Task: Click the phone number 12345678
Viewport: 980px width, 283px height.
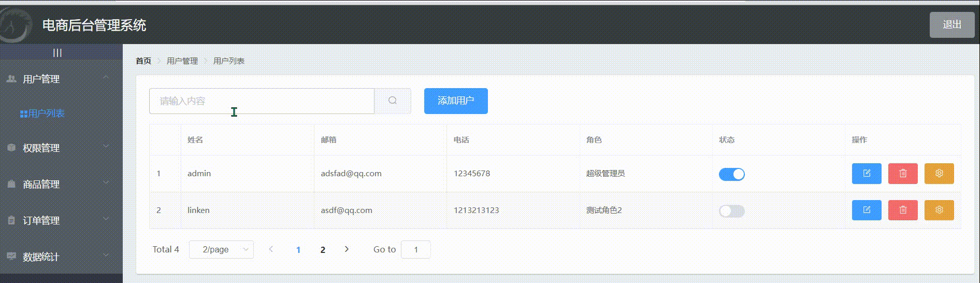Action: coord(472,174)
